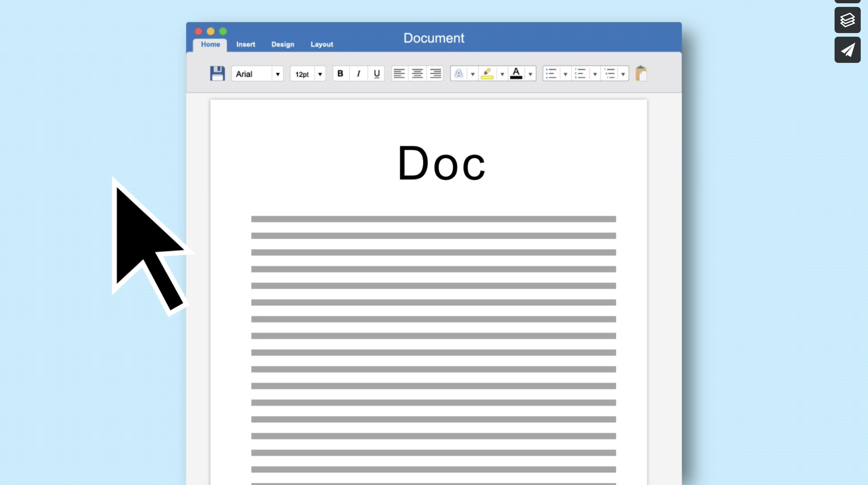The height and width of the screenshot is (485, 868).
Task: Apply right text alignment
Action: (435, 74)
